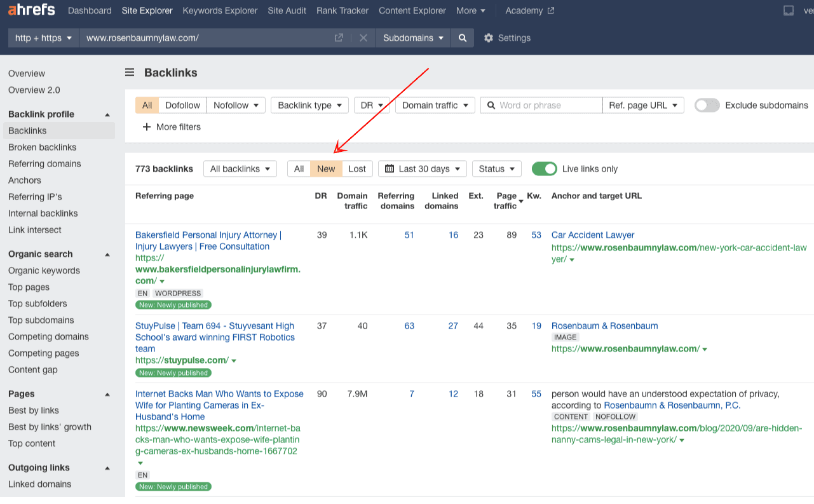Open Referring domains report
The image size is (814, 504).
point(44,164)
